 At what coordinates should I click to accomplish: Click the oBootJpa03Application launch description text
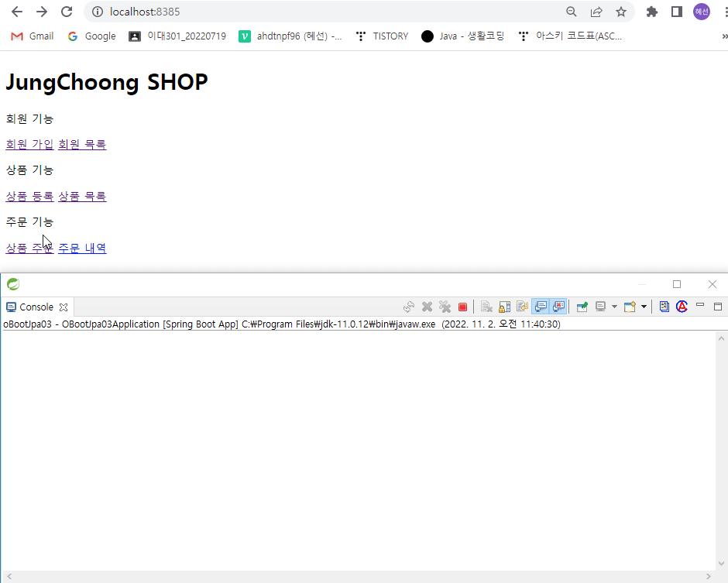coord(282,324)
